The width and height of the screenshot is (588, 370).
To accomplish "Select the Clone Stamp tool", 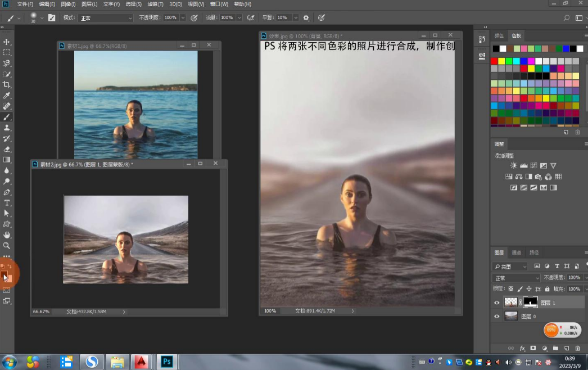I will [7, 128].
